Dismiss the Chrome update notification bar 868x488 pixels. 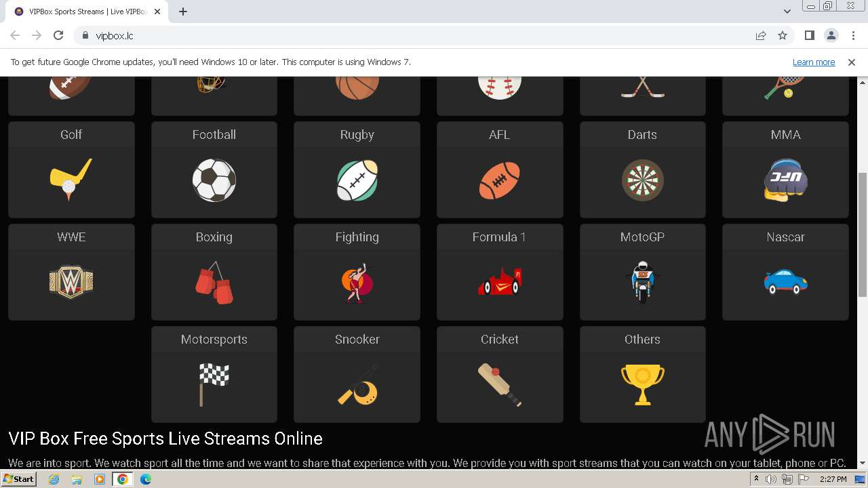[852, 62]
